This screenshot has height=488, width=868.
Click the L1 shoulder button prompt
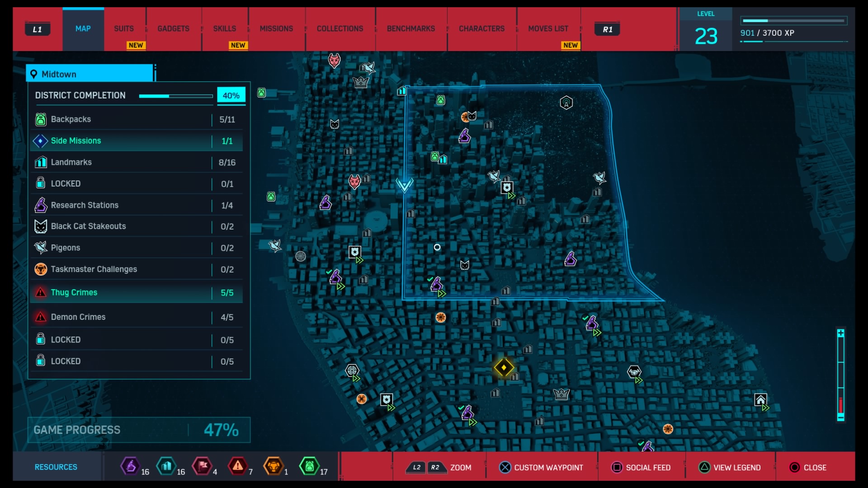pyautogui.click(x=38, y=29)
